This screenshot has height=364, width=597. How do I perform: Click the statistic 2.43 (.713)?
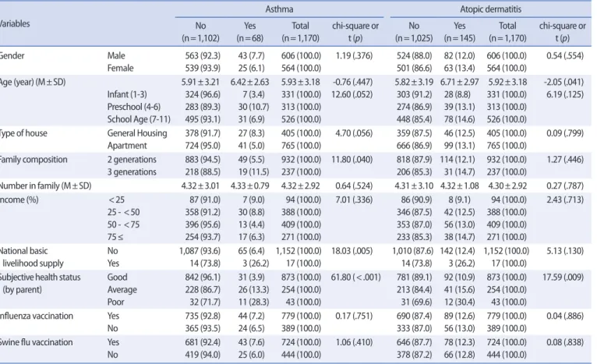point(564,200)
